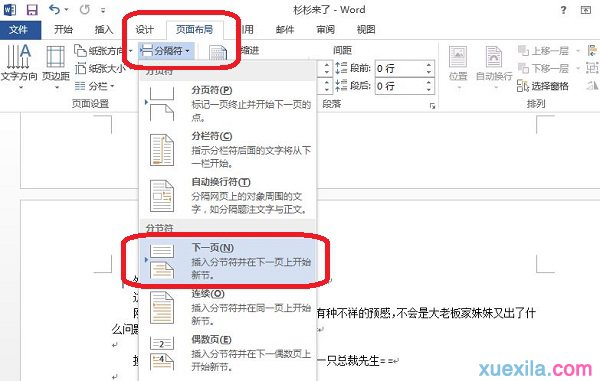Insert a 自动换行符(T) text wrapping break
The width and height of the screenshot is (600, 381).
coord(228,195)
